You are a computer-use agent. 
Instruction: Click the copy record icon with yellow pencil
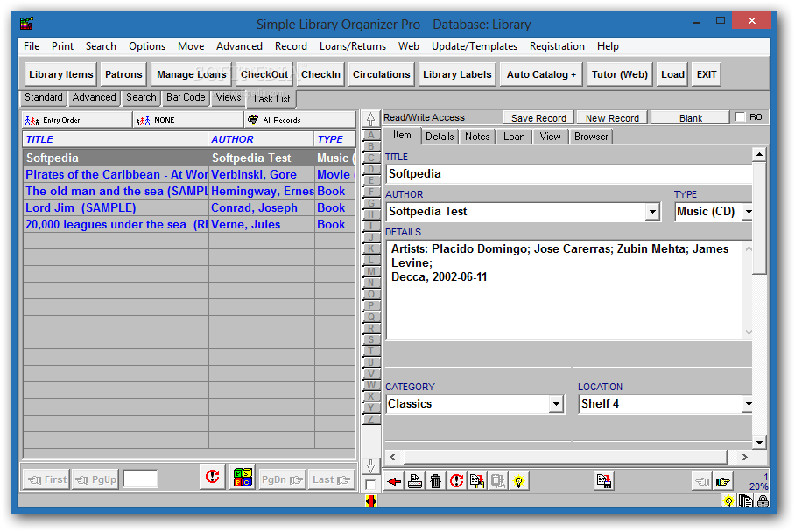[x=477, y=481]
